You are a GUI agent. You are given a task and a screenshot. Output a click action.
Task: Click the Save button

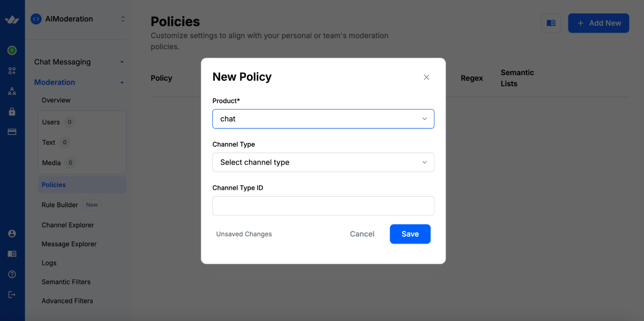pos(410,234)
